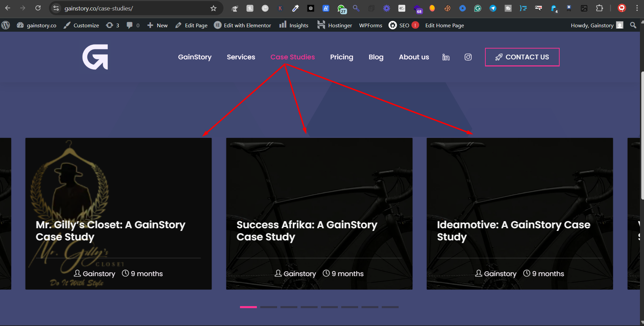Open Ideamotive case study title
644x326 pixels.
tap(513, 231)
